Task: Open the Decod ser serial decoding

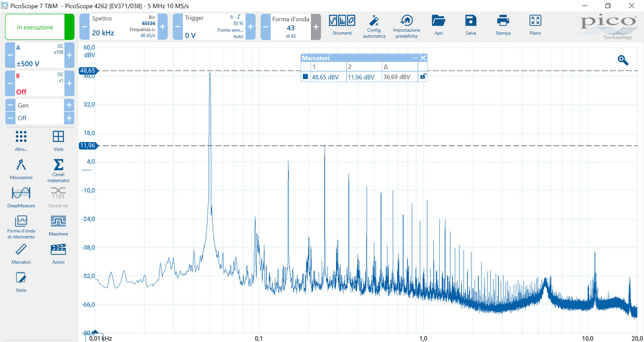Action: [x=58, y=197]
